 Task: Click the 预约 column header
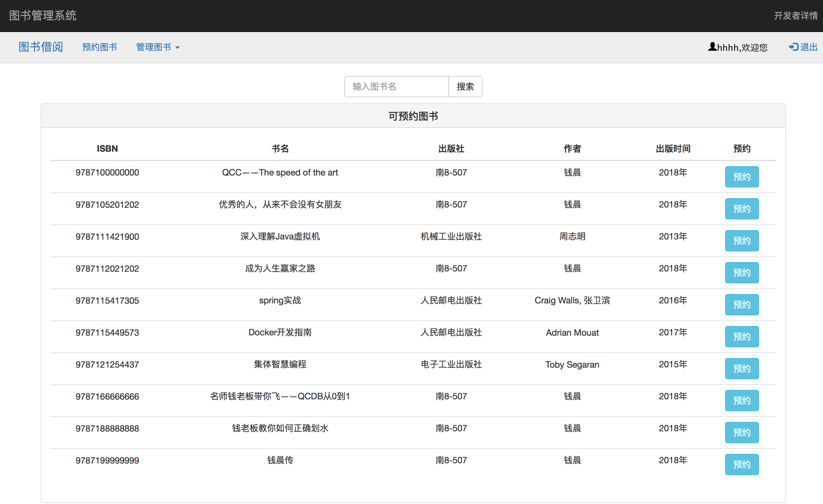[741, 149]
